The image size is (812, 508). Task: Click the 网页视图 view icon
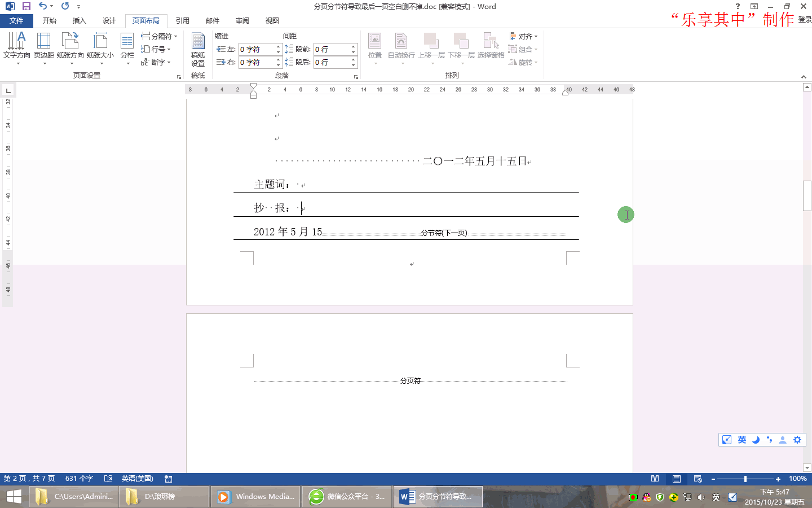698,478
